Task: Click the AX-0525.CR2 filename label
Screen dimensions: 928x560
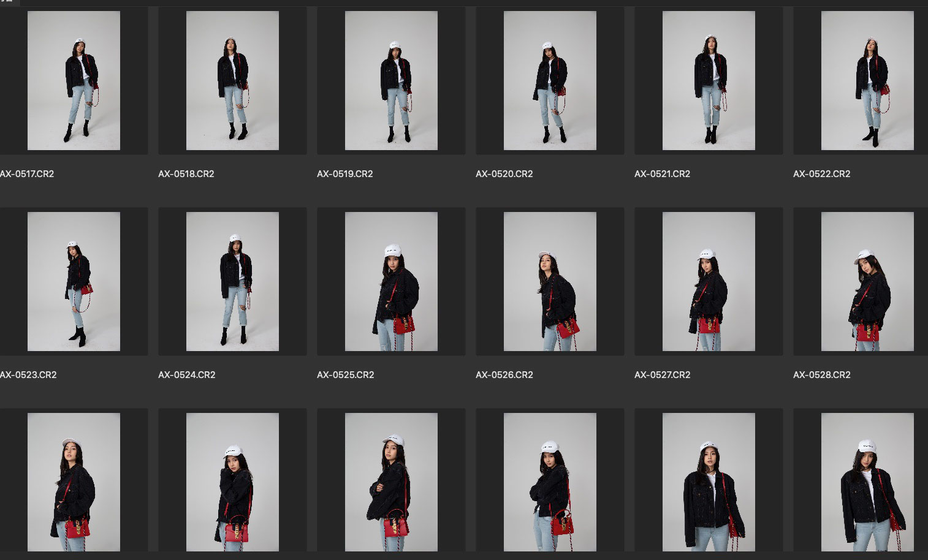Action: (x=345, y=375)
